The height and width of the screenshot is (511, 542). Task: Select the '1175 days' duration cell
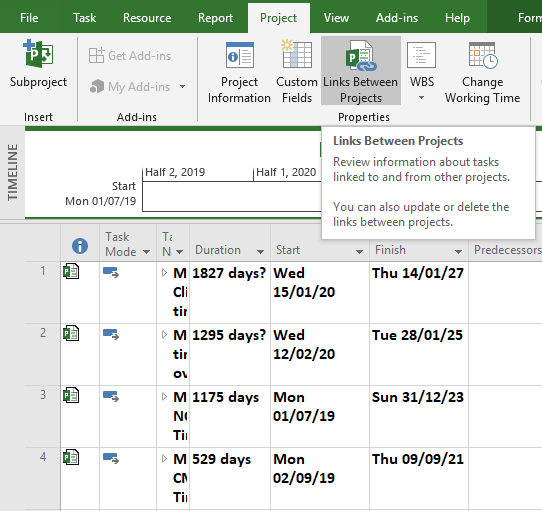click(230, 416)
